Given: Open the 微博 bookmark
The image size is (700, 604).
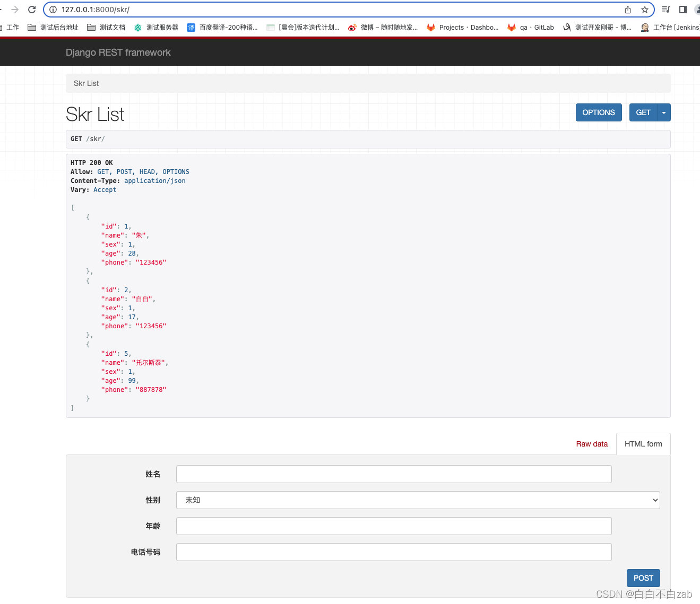Looking at the screenshot, I should pos(383,28).
